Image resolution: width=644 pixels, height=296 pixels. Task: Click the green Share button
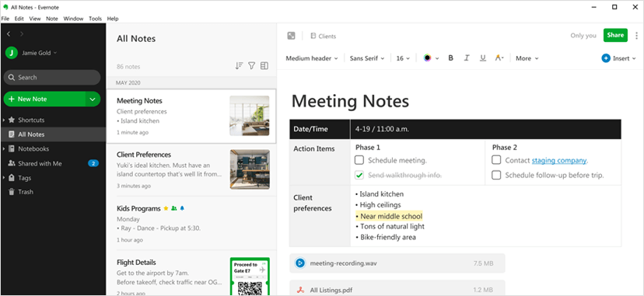point(615,35)
